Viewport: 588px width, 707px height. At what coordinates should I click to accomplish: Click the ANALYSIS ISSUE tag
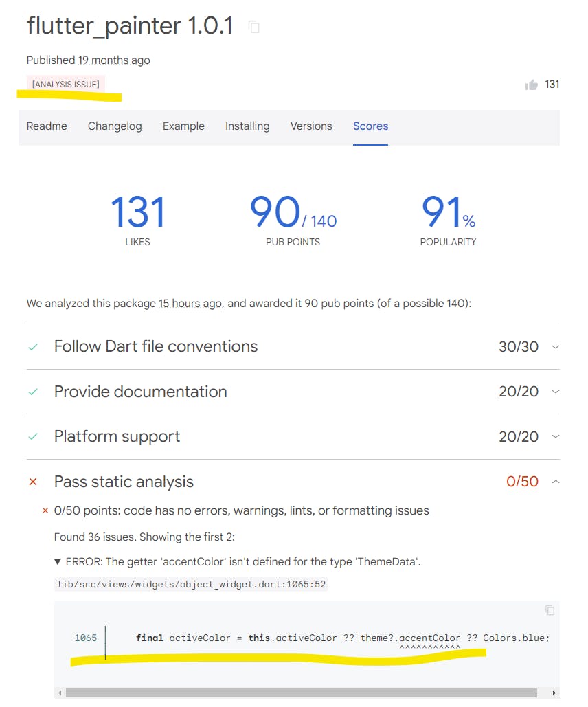click(66, 84)
